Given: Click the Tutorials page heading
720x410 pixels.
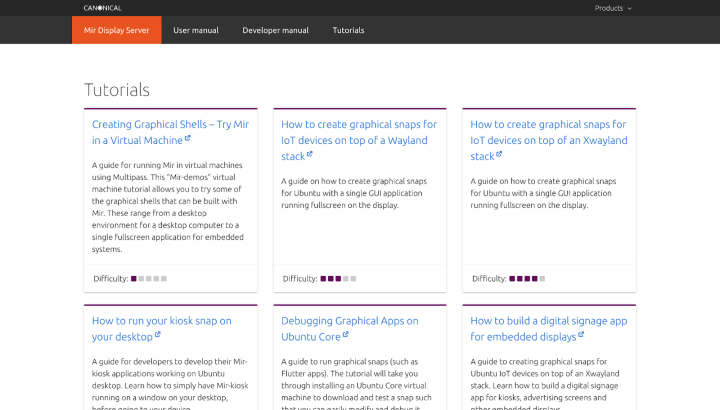Looking at the screenshot, I should pyautogui.click(x=117, y=90).
